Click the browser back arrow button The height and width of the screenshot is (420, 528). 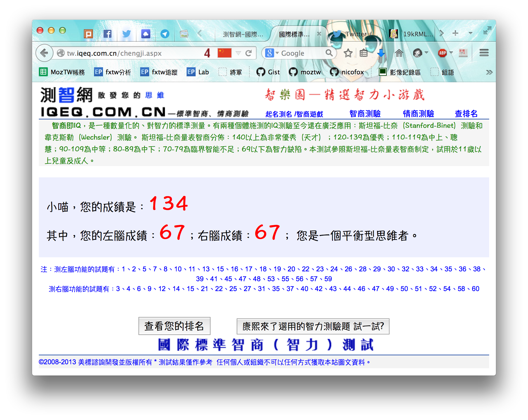tap(44, 53)
